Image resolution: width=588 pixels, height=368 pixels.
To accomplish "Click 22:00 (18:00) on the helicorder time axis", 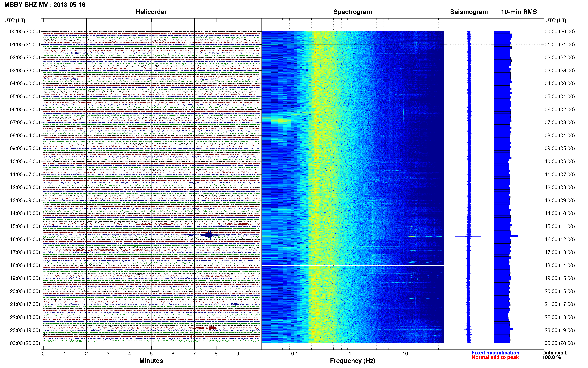I will tap(25, 317).
